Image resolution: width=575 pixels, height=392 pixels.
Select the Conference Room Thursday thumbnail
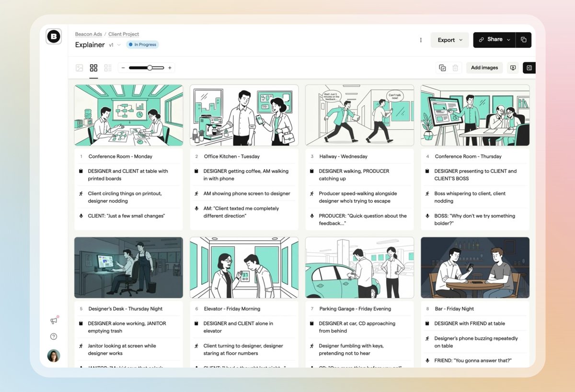coord(475,115)
